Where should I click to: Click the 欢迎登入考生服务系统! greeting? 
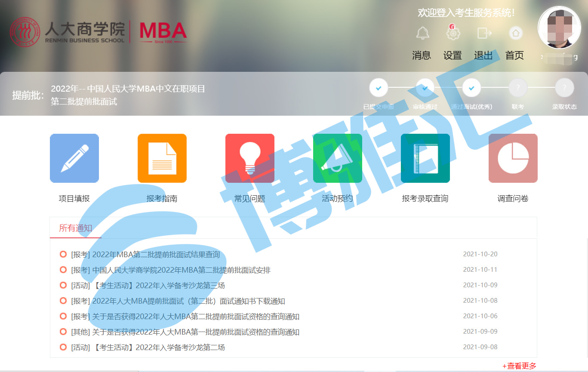[466, 13]
